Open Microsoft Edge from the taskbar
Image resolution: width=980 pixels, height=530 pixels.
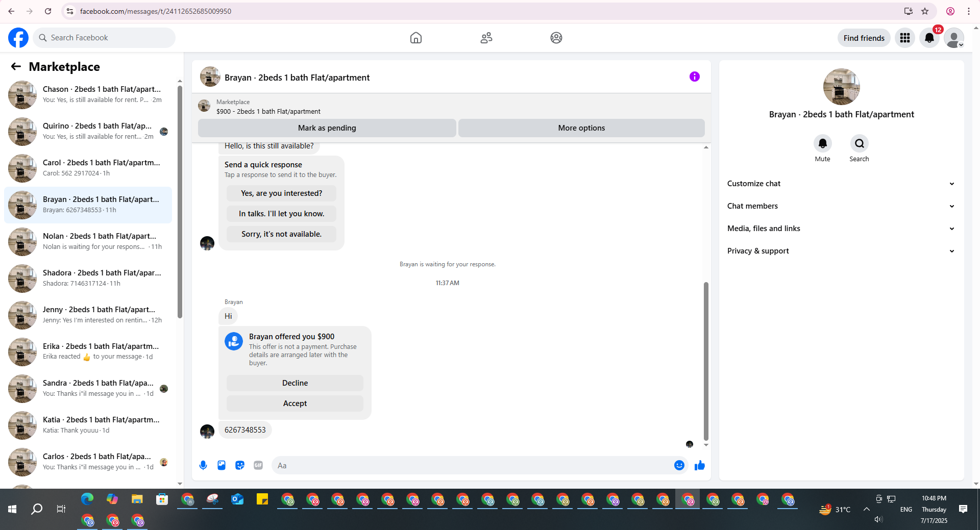pos(87,499)
